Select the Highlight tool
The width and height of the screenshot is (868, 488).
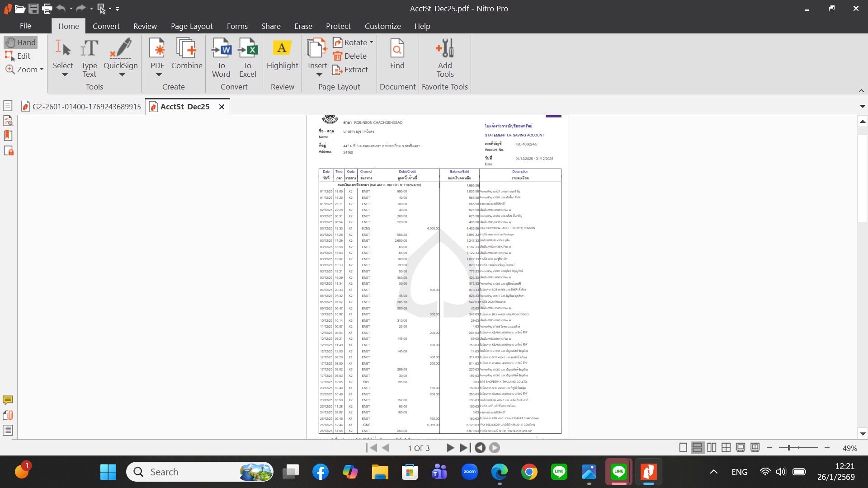pyautogui.click(x=282, y=55)
